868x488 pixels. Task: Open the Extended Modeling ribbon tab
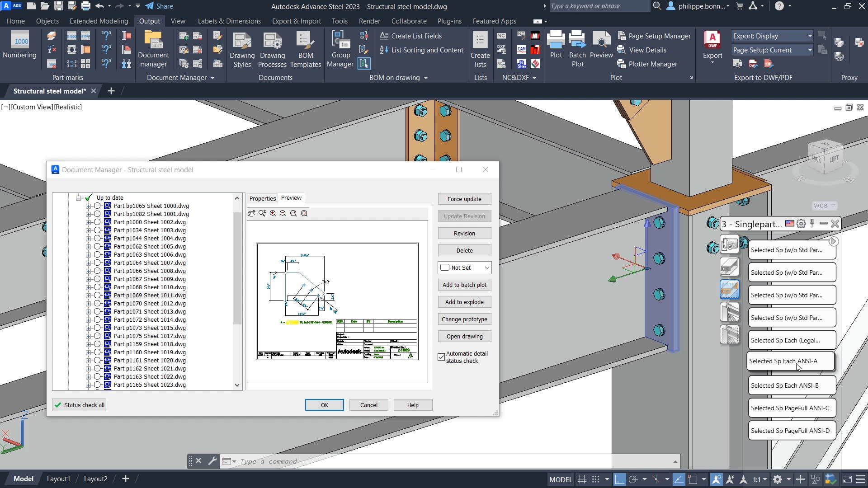tap(99, 21)
